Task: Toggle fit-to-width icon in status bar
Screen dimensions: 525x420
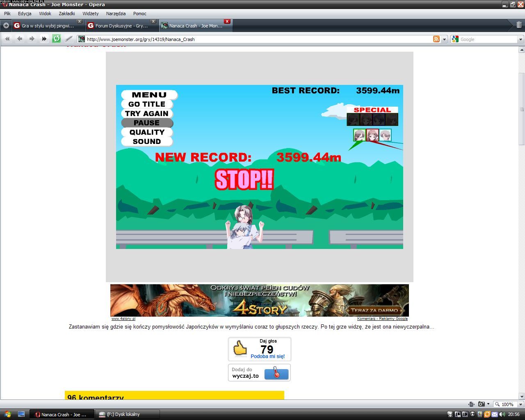Action: coord(471,404)
